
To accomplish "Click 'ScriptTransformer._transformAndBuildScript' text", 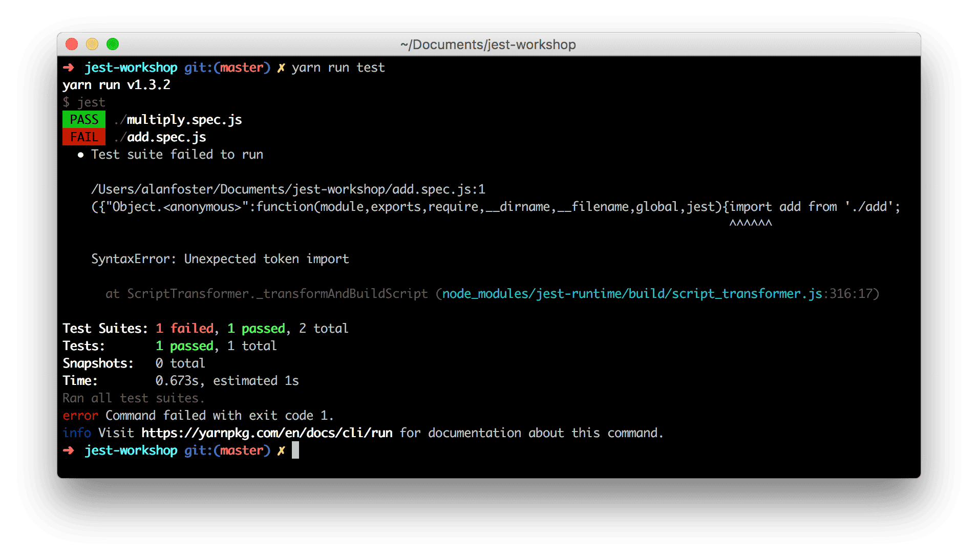I will [x=277, y=294].
